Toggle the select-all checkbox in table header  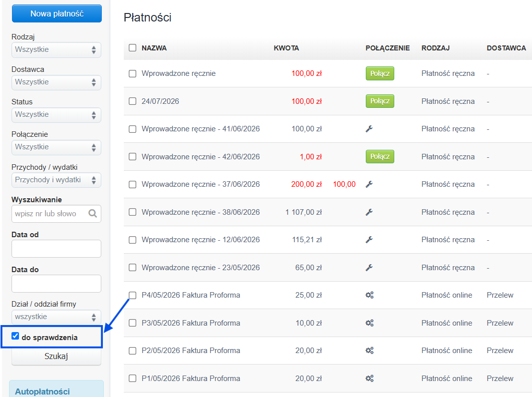tap(133, 48)
